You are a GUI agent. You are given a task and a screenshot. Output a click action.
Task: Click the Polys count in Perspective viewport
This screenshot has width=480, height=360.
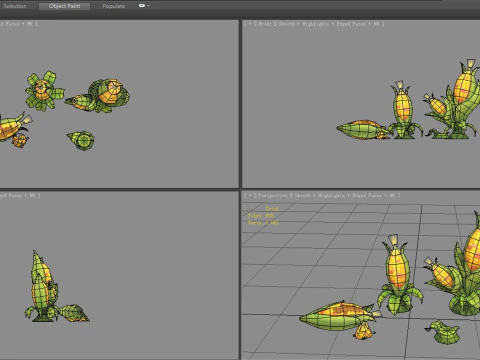click(x=261, y=216)
